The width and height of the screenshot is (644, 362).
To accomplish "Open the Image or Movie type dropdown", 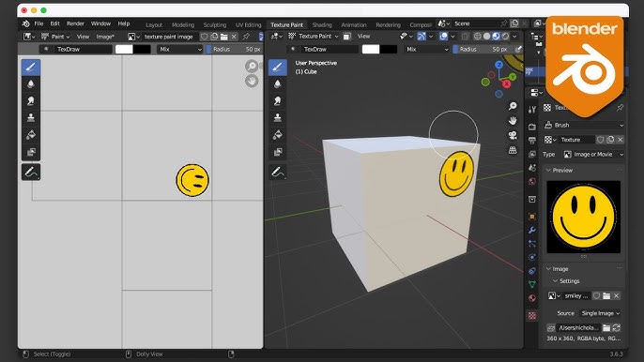I will 593,155.
